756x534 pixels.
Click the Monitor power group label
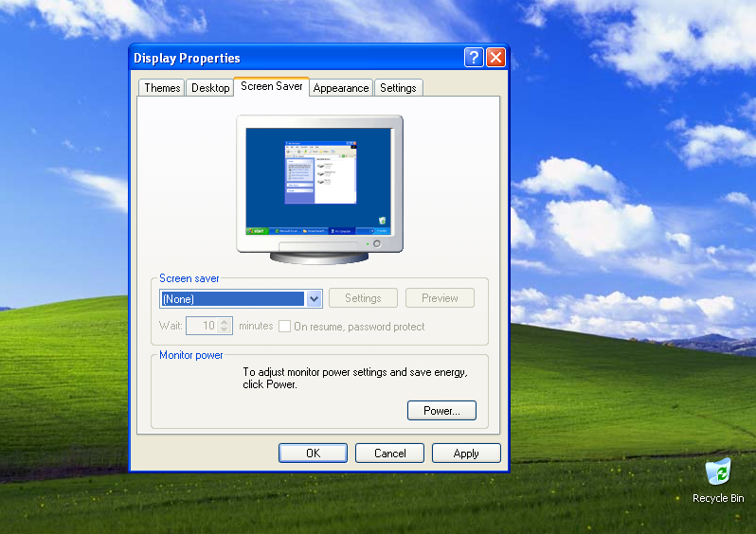[x=191, y=355]
